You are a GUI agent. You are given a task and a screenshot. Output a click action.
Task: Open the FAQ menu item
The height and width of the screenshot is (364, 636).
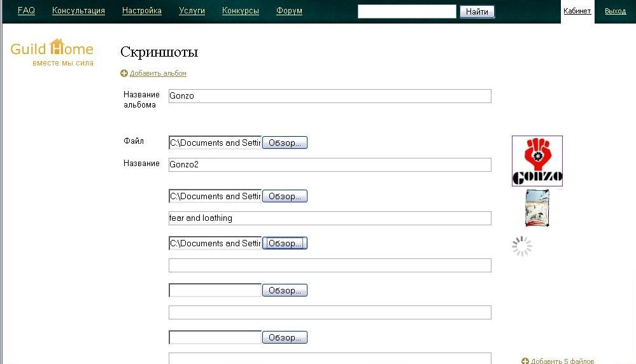(x=26, y=11)
